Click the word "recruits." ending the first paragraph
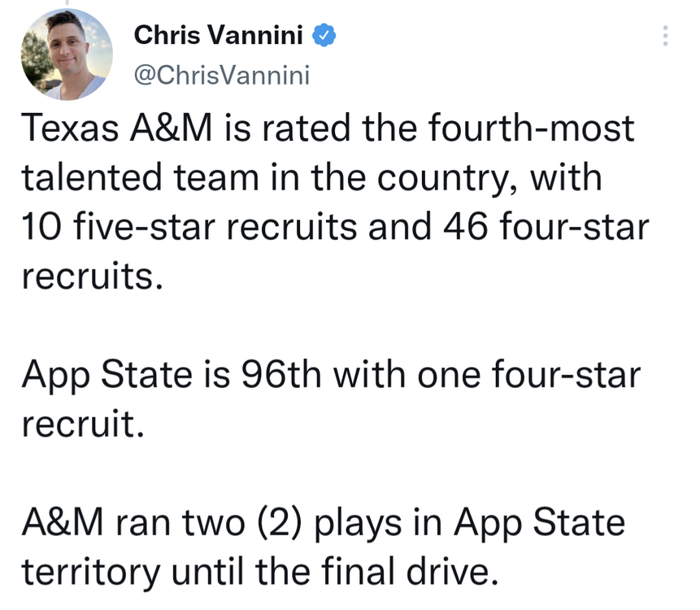The image size is (700, 610). point(93,276)
